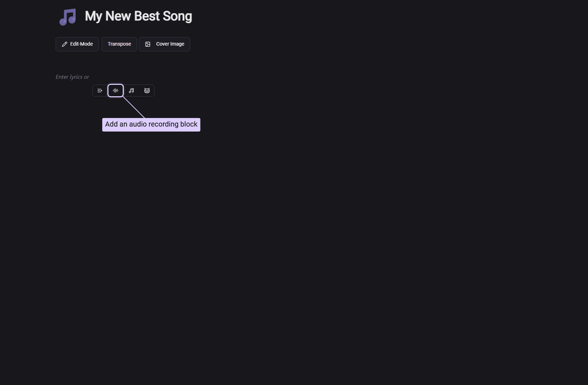588x385 pixels.
Task: Insert a music notes block
Action: click(x=131, y=91)
